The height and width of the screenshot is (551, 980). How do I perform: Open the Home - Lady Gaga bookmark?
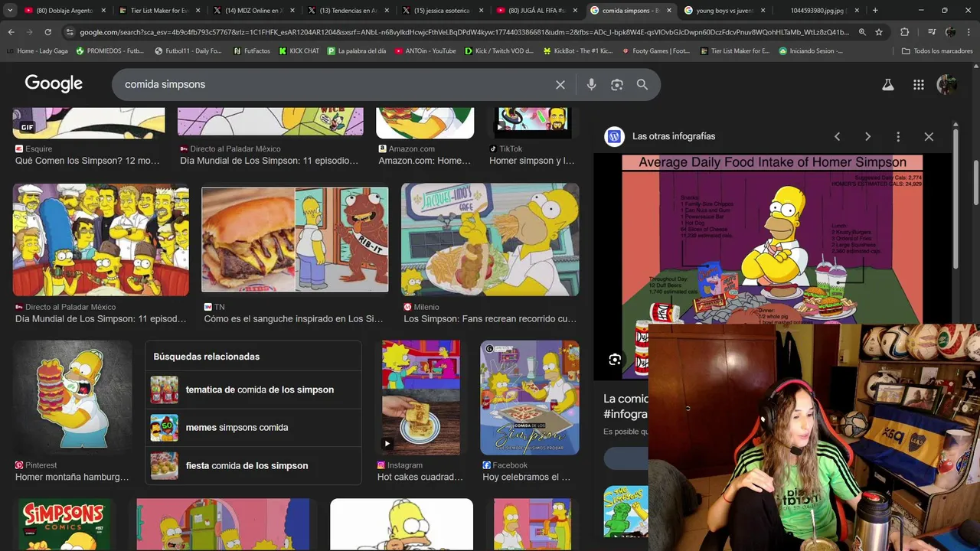tap(37, 51)
